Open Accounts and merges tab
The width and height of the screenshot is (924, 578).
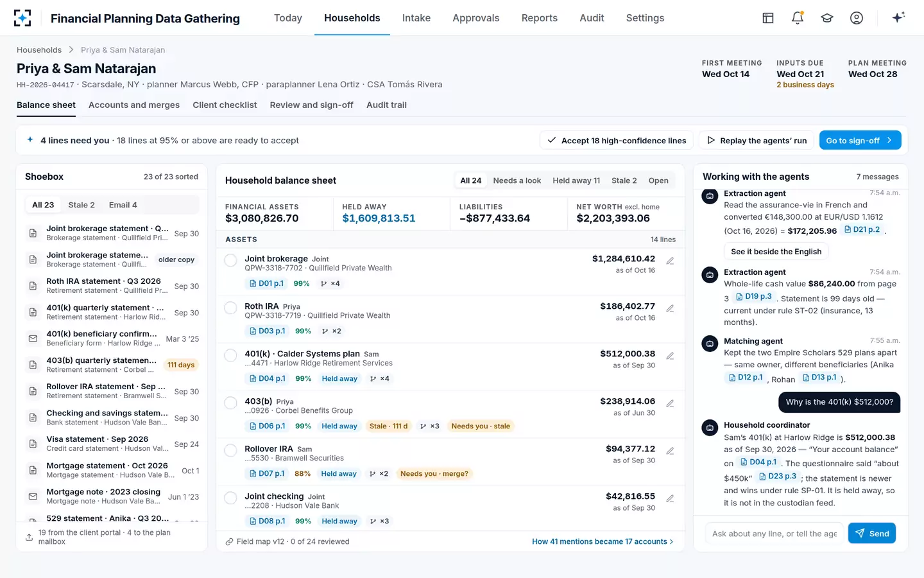[134, 105]
